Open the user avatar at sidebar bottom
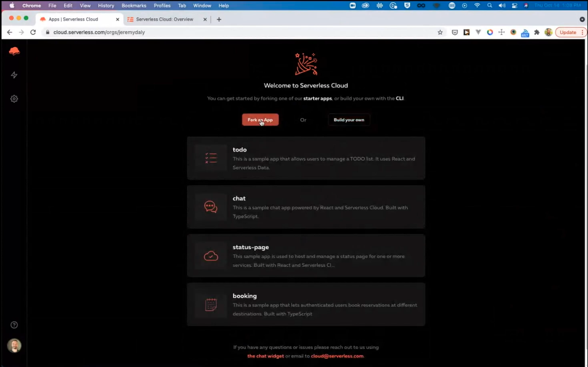Image resolution: width=588 pixels, height=367 pixels. [x=14, y=345]
